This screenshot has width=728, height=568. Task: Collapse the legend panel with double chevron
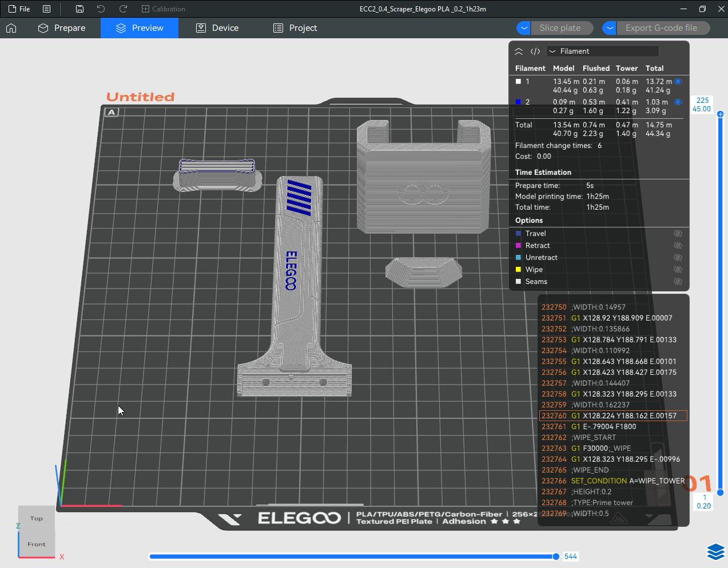(519, 51)
